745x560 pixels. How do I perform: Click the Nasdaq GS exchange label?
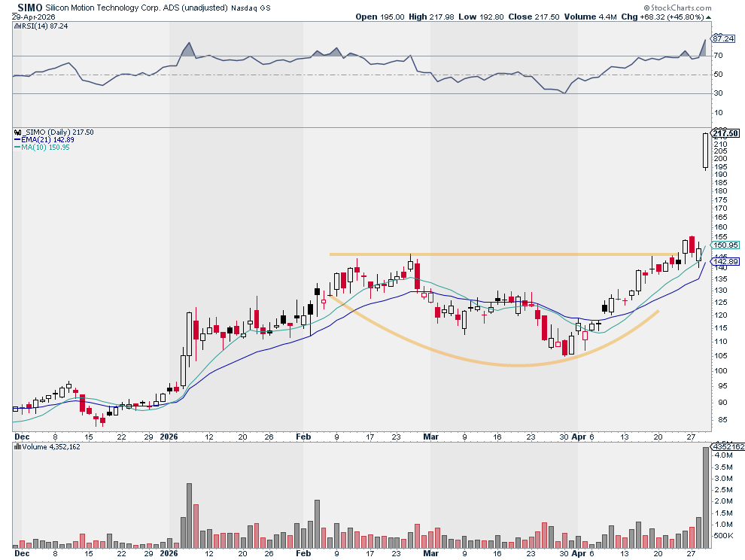point(251,8)
